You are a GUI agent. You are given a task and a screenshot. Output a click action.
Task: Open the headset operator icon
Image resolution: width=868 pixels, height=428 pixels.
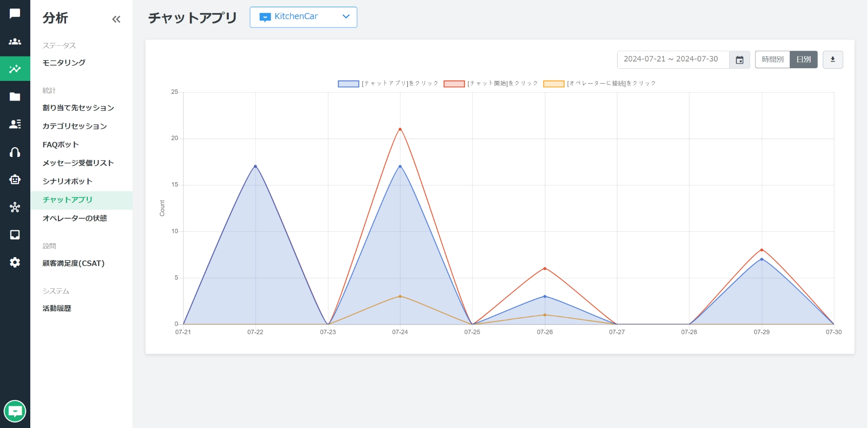click(15, 152)
